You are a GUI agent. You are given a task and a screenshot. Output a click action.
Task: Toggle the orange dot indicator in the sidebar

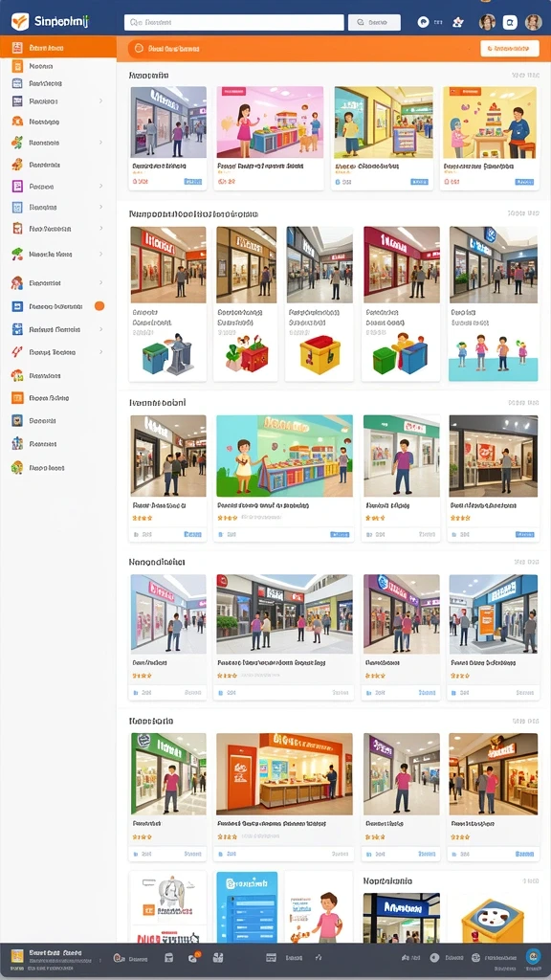99,306
